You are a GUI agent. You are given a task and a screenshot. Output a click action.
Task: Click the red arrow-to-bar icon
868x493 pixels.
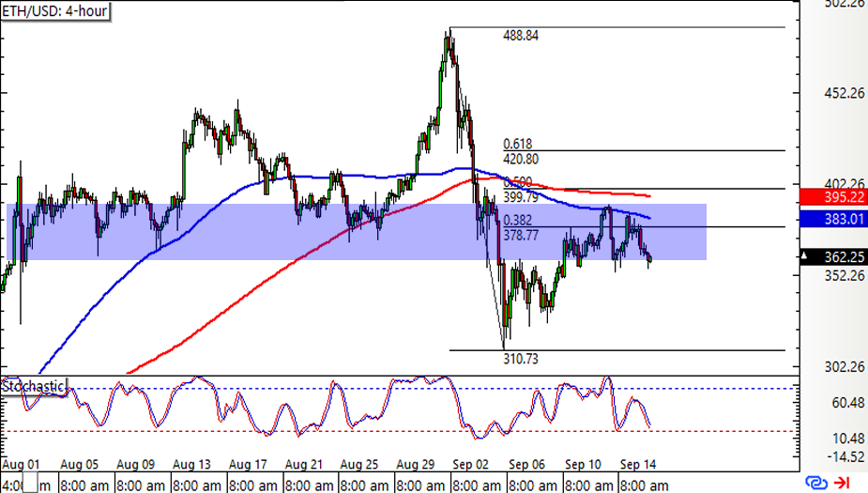[843, 483]
